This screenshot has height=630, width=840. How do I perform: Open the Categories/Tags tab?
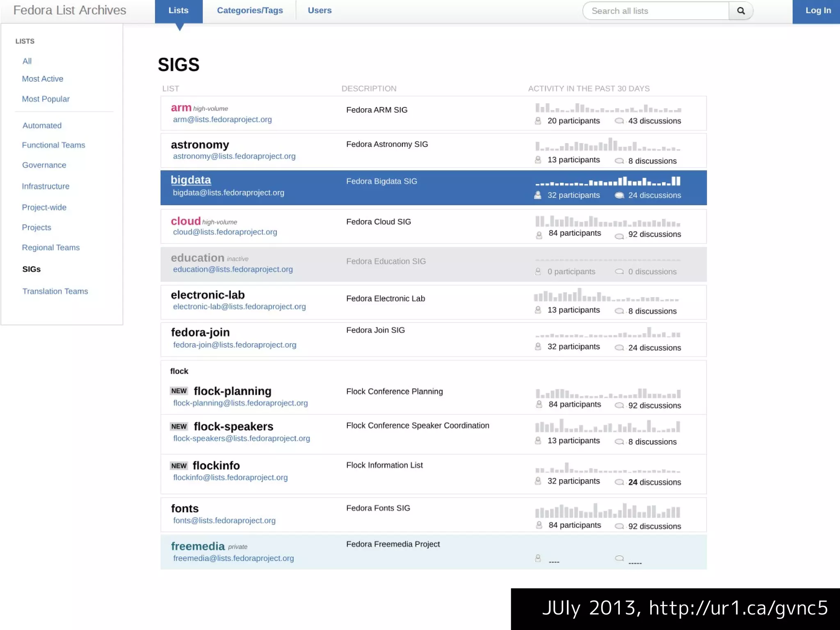[250, 11]
